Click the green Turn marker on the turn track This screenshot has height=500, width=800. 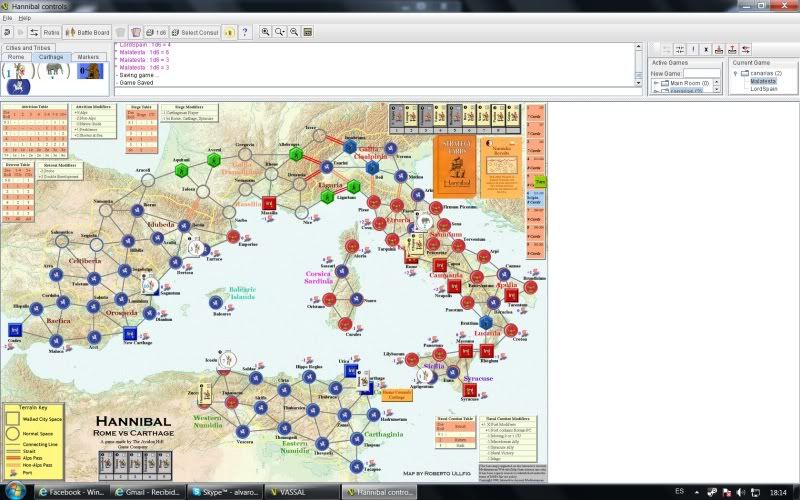click(540, 182)
